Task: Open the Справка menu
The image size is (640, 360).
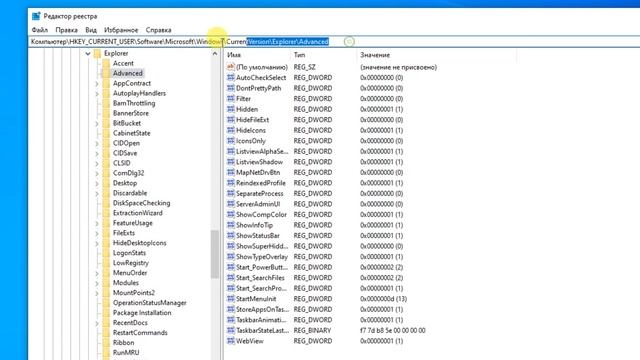Action: coord(158,30)
